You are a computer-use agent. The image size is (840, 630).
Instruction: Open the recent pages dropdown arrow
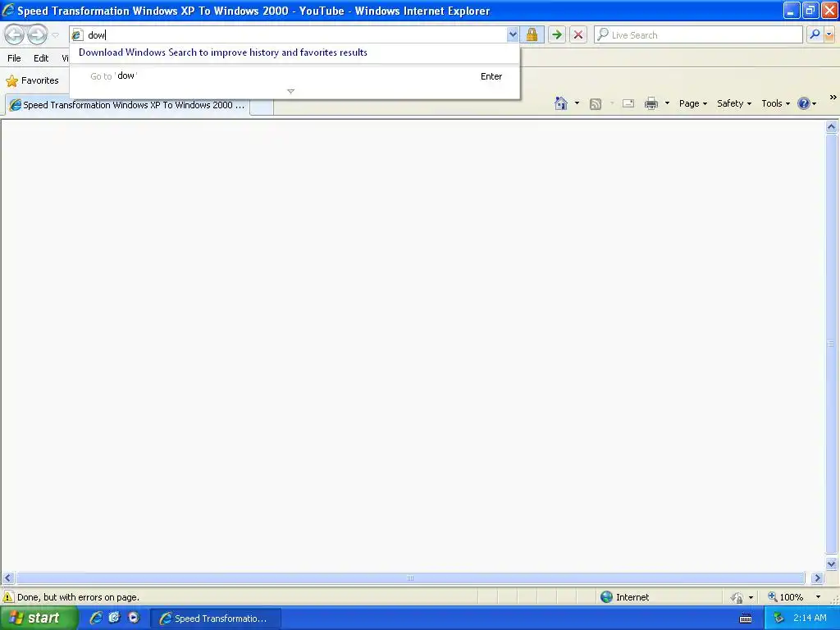[55, 35]
